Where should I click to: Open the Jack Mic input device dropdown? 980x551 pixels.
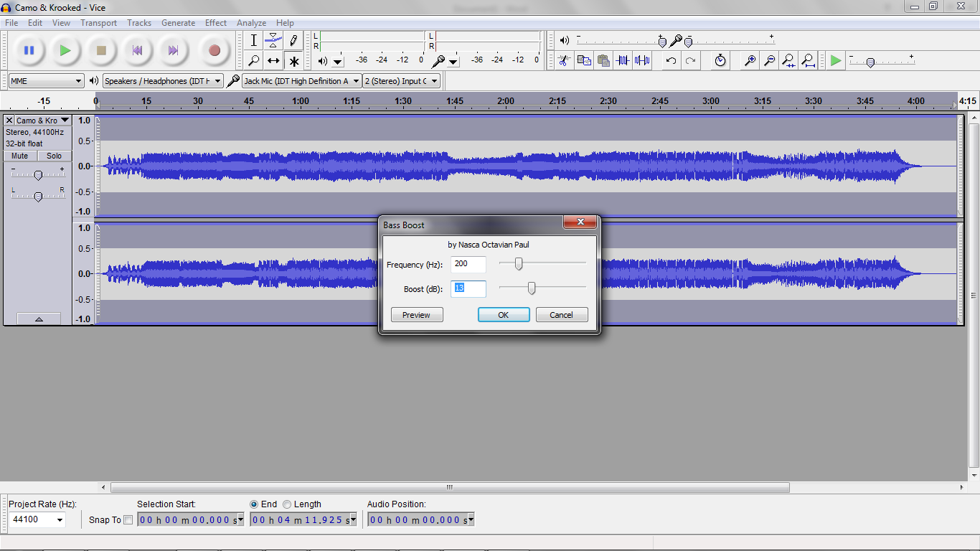click(x=301, y=81)
